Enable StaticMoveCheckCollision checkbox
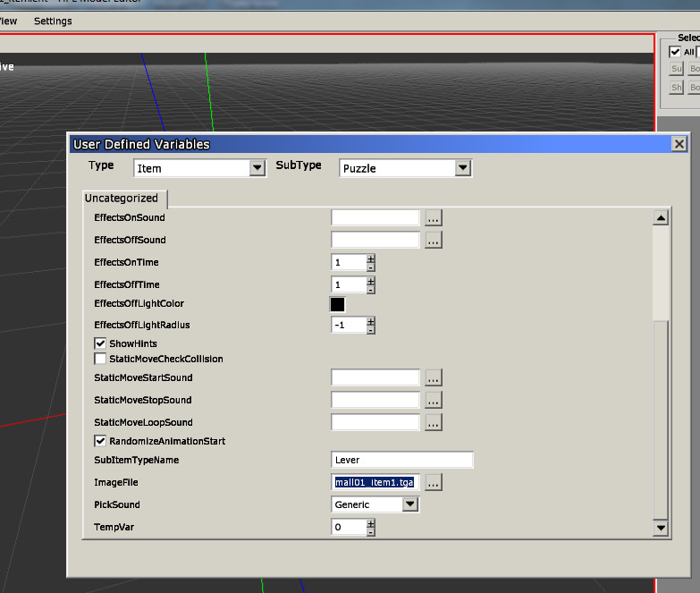 click(100, 359)
